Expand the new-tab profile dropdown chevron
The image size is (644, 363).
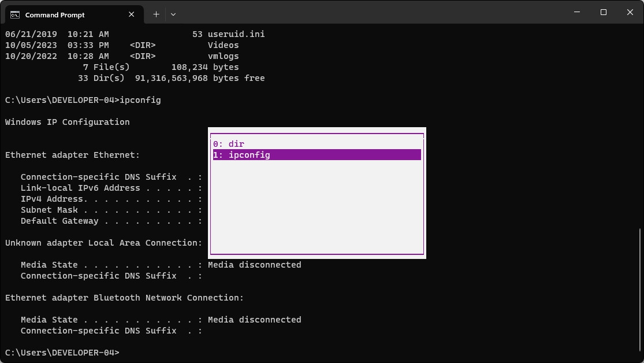click(x=173, y=14)
